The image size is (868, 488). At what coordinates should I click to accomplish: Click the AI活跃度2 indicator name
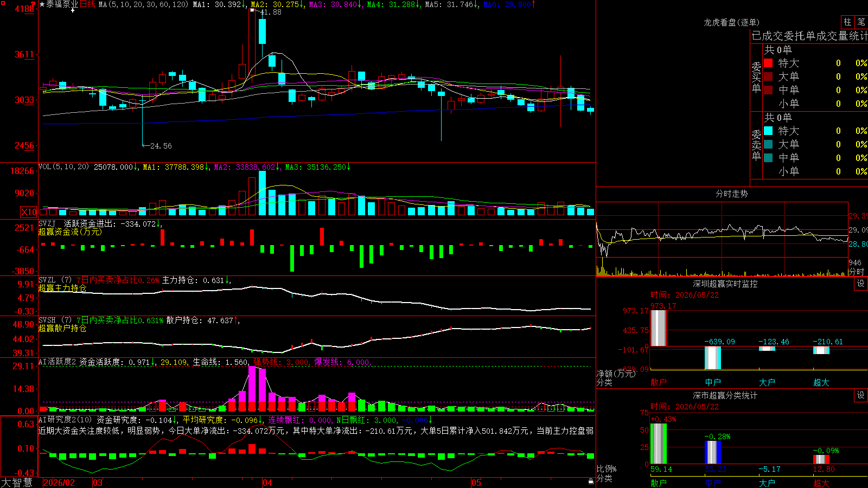pos(57,362)
